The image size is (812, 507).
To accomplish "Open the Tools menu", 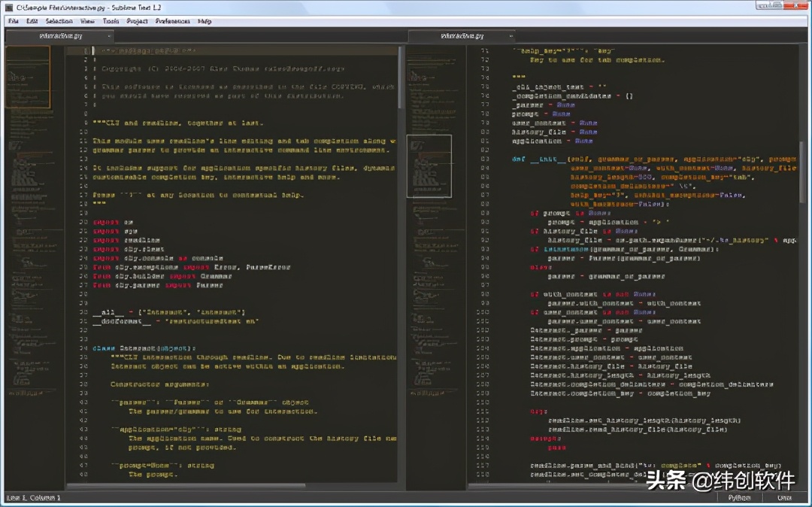I will click(111, 21).
